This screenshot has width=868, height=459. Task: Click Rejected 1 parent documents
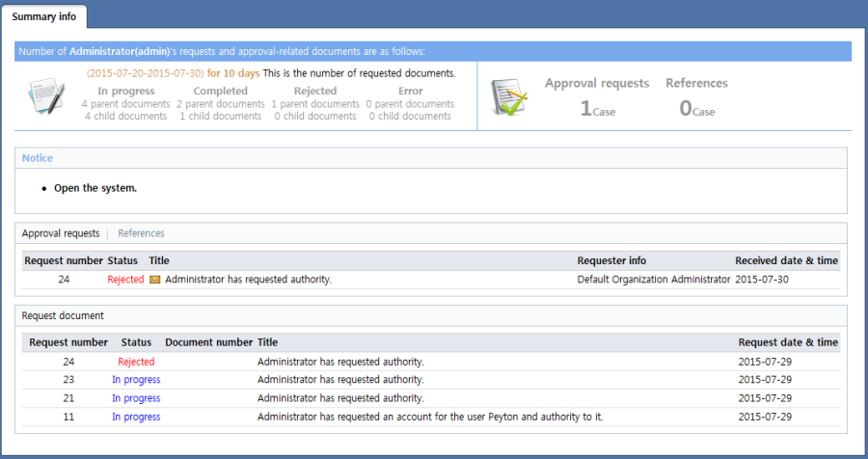314,104
